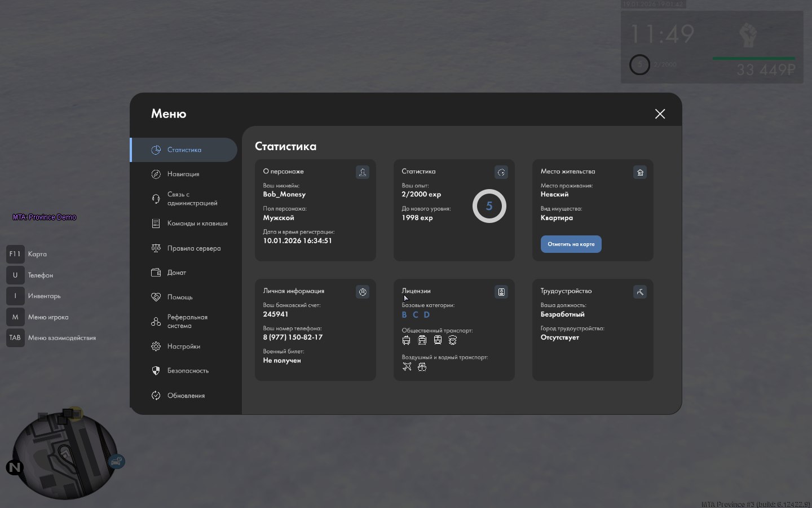
Task: Click license category letter B
Action: tap(404, 315)
